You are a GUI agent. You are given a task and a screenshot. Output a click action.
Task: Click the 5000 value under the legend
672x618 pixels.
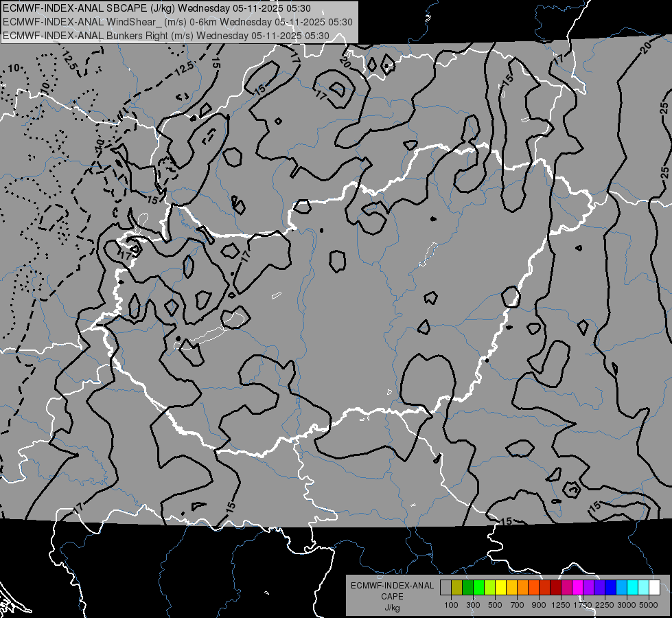point(649,605)
